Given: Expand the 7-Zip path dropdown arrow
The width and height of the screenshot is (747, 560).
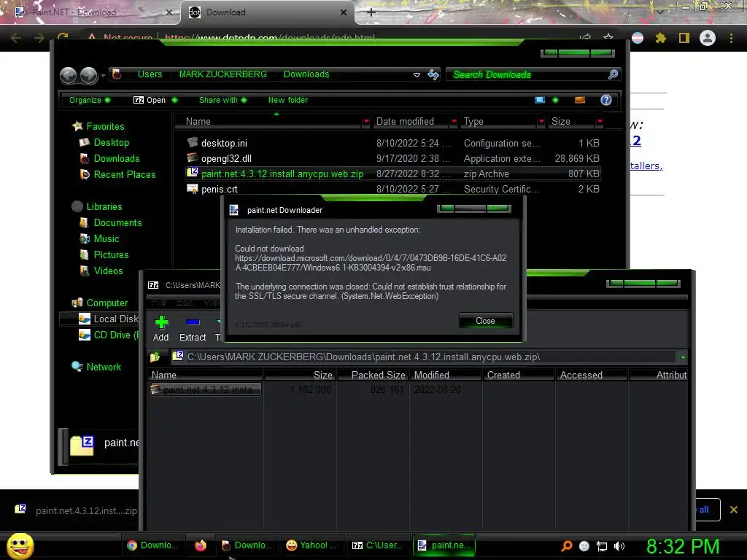Looking at the screenshot, I should 683,357.
